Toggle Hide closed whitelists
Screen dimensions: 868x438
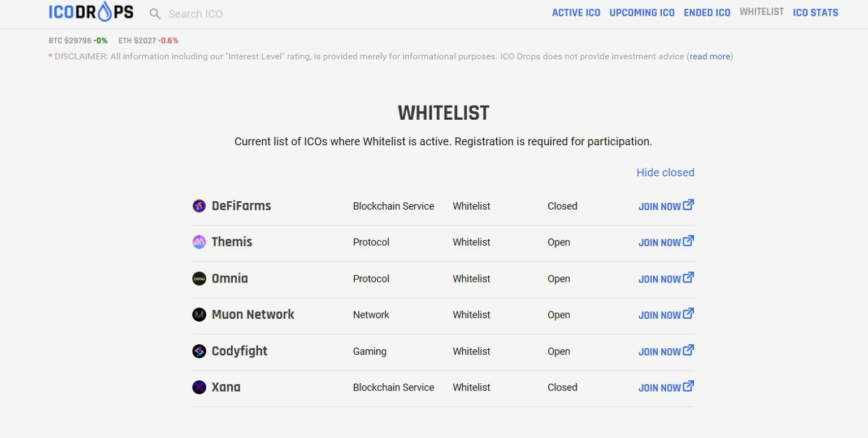click(665, 172)
